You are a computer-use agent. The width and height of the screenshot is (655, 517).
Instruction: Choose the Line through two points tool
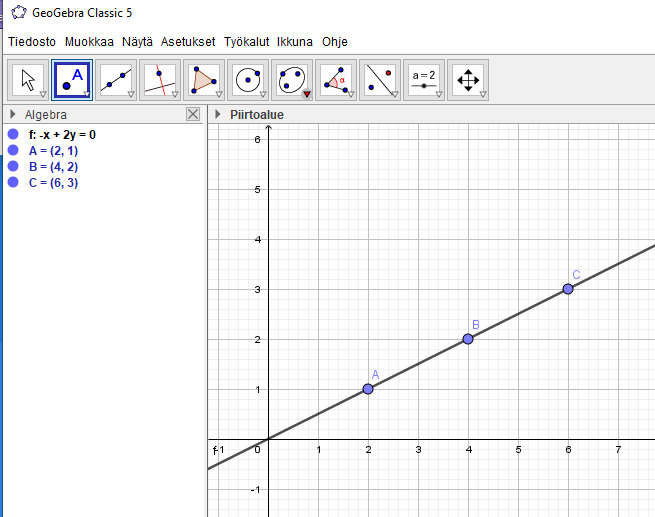[x=117, y=79]
